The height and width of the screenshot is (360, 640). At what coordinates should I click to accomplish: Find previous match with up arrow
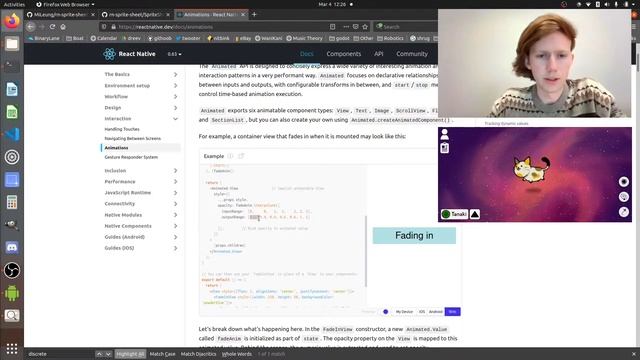(x=99, y=354)
